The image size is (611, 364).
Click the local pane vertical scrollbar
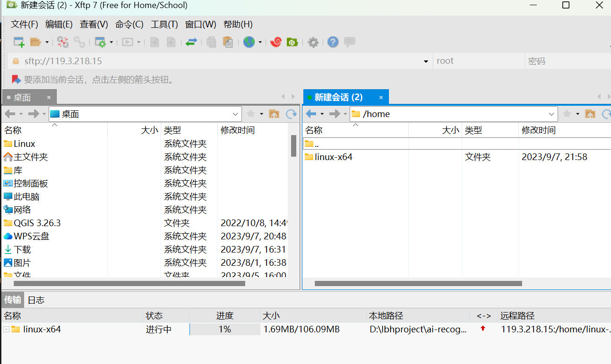(293, 146)
